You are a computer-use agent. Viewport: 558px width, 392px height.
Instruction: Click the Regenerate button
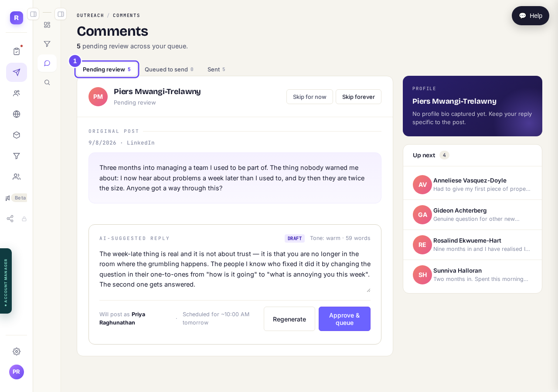tap(289, 319)
